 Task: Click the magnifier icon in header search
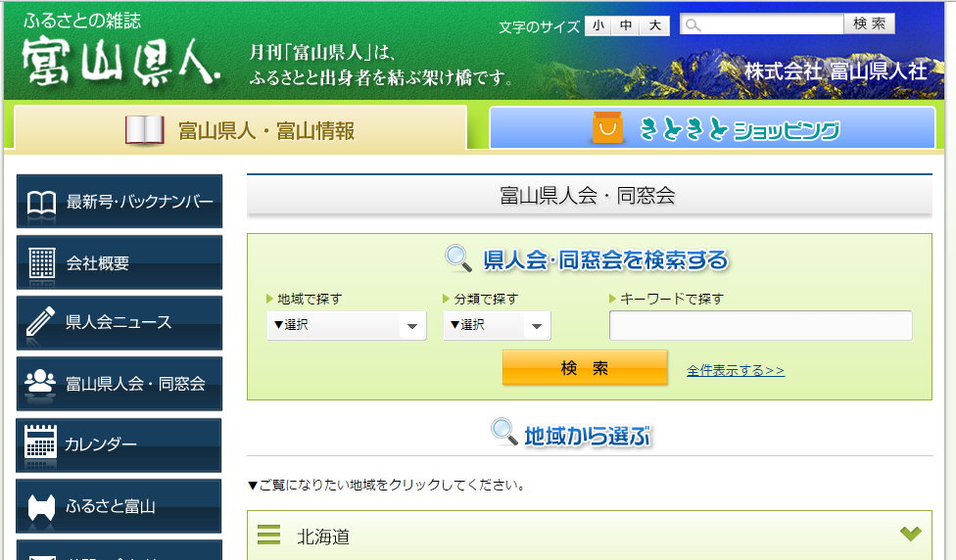click(x=693, y=25)
